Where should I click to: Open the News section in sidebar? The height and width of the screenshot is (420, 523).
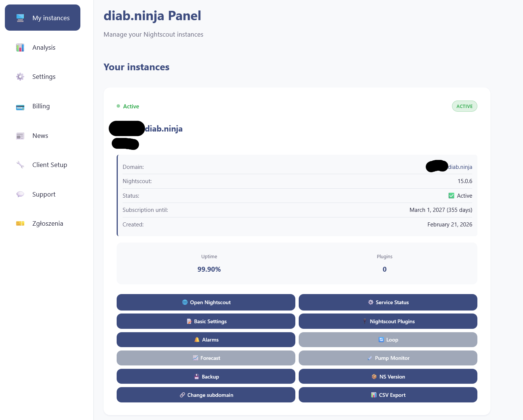coord(43,136)
